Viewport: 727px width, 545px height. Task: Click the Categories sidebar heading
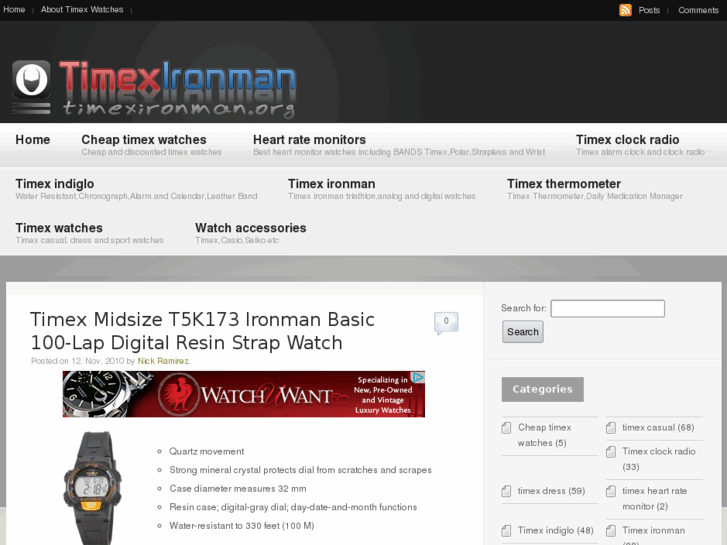(x=542, y=389)
